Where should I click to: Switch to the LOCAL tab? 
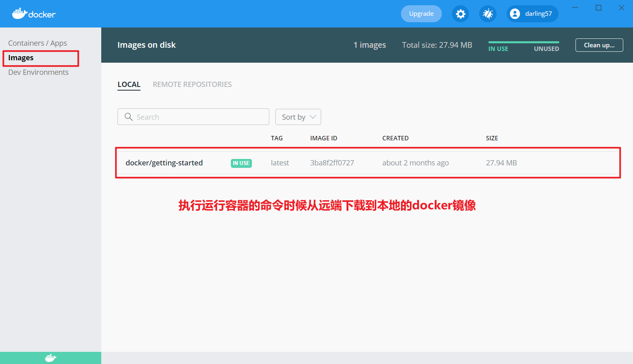pyautogui.click(x=129, y=85)
